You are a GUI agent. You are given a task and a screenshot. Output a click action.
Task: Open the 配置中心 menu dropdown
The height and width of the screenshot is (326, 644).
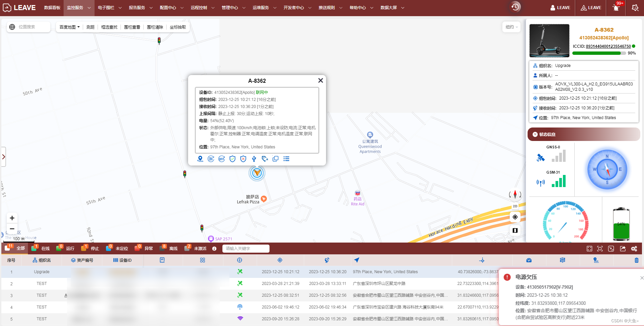(x=172, y=8)
